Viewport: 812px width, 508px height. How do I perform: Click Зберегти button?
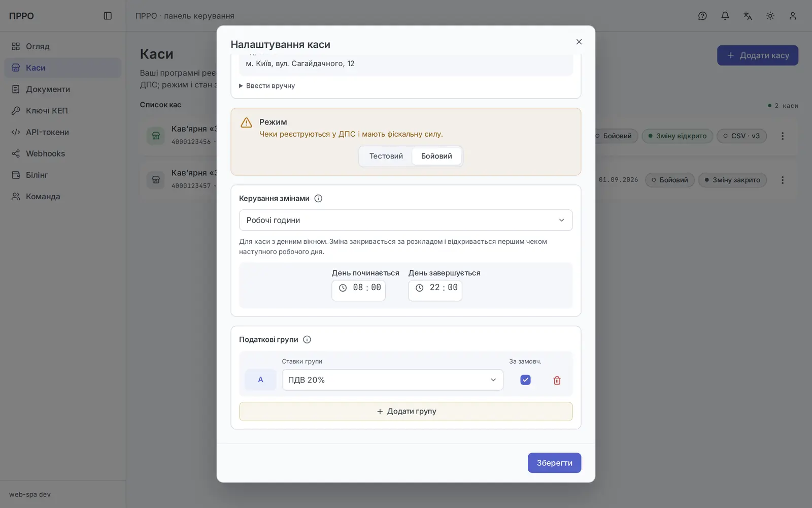click(554, 463)
